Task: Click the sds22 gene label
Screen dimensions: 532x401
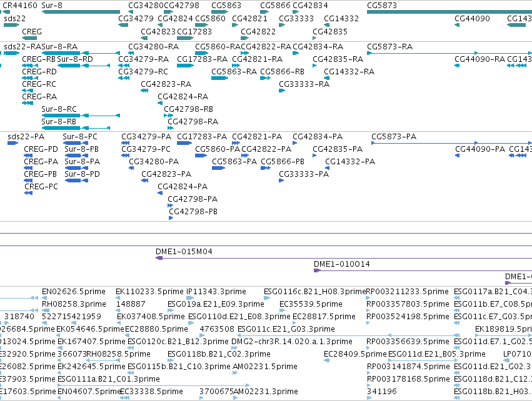Action: pyautogui.click(x=14, y=18)
